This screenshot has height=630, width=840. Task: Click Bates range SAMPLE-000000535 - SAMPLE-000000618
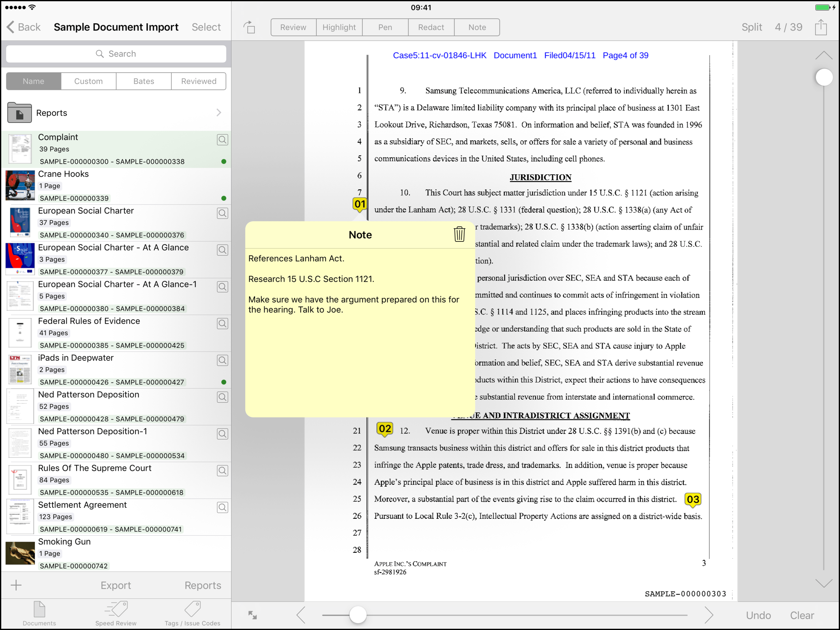[x=112, y=492]
